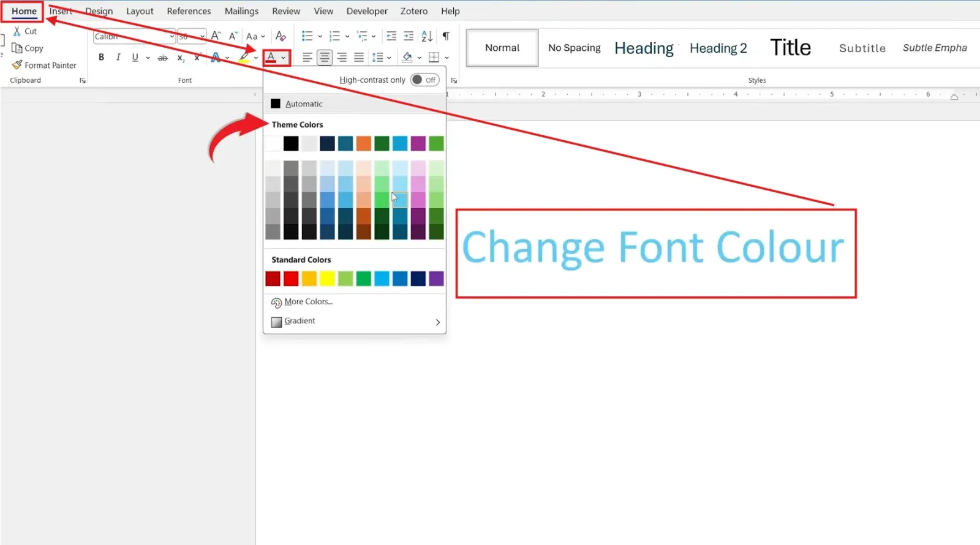Viewport: 980px width, 545px height.
Task: Expand the borders dropdown arrow
Action: tap(447, 58)
